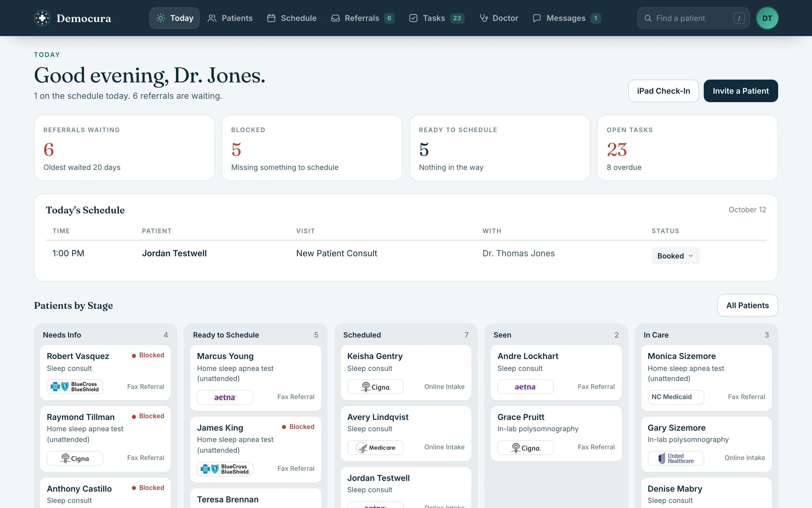
Task: Click Cigna badge on Raymond Tillman card
Action: click(x=75, y=458)
